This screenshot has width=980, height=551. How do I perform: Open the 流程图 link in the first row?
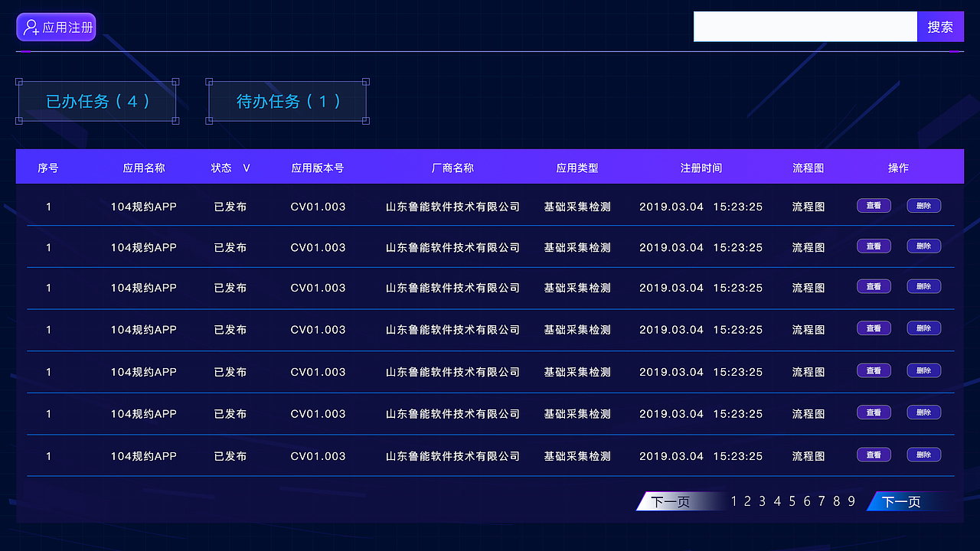tap(808, 205)
